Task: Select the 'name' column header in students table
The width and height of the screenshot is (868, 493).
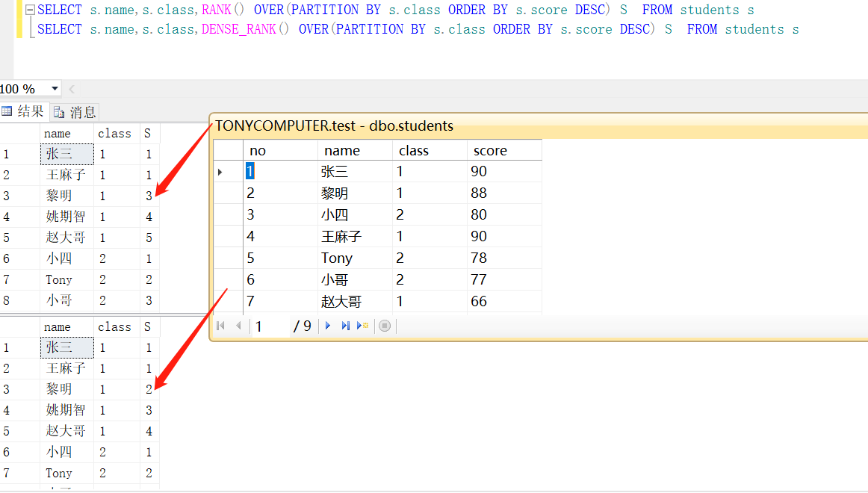Action: (355, 150)
